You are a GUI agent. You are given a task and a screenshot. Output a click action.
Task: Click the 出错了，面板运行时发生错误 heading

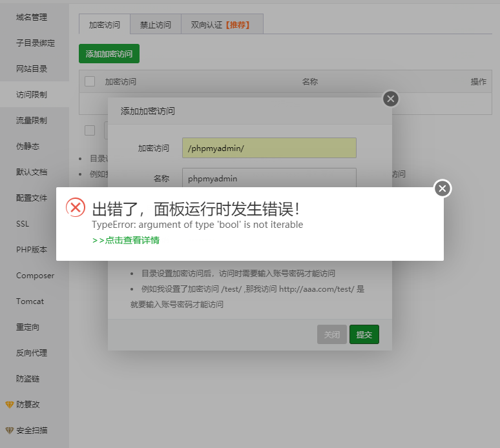(196, 209)
